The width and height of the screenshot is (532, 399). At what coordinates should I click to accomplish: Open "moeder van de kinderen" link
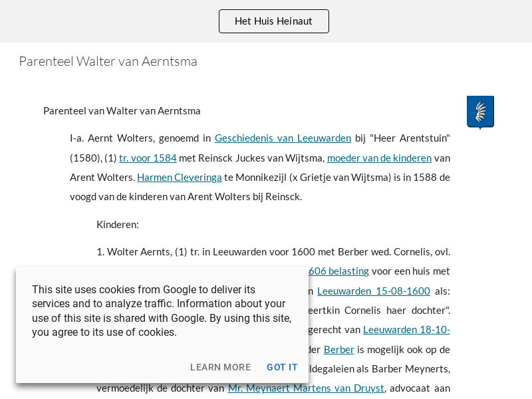click(379, 158)
